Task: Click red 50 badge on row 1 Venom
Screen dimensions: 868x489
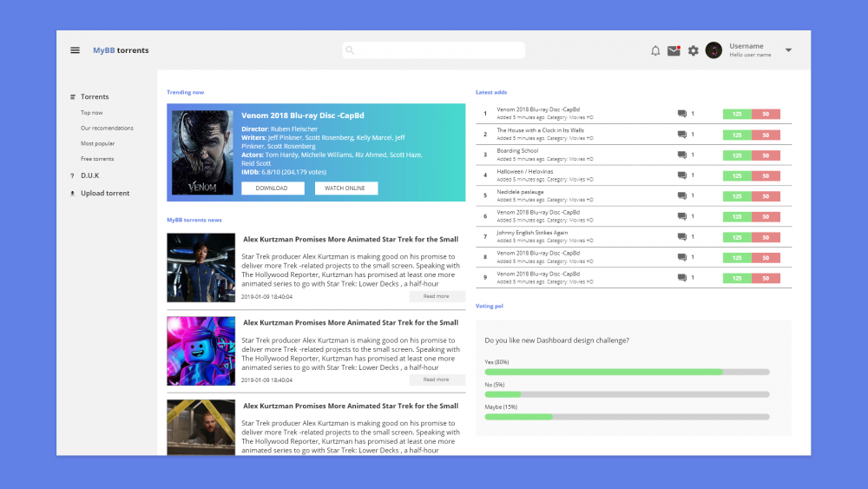Action: click(x=766, y=114)
